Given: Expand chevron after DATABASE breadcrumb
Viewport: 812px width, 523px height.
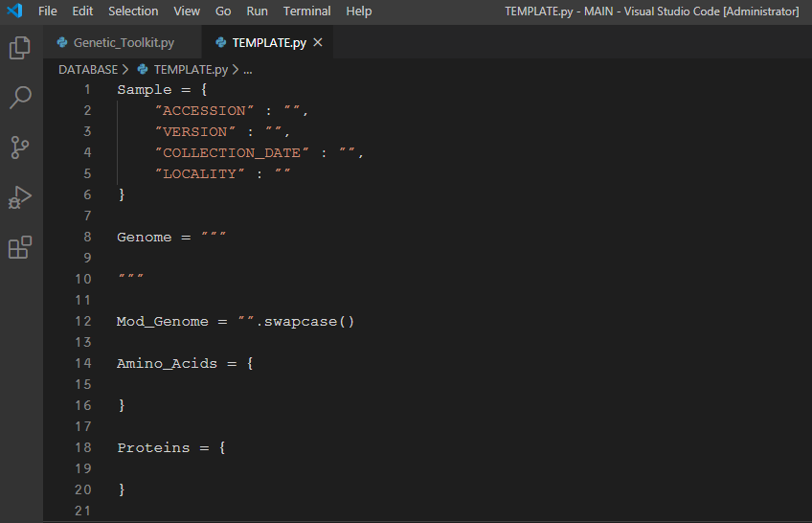Looking at the screenshot, I should (x=124, y=69).
